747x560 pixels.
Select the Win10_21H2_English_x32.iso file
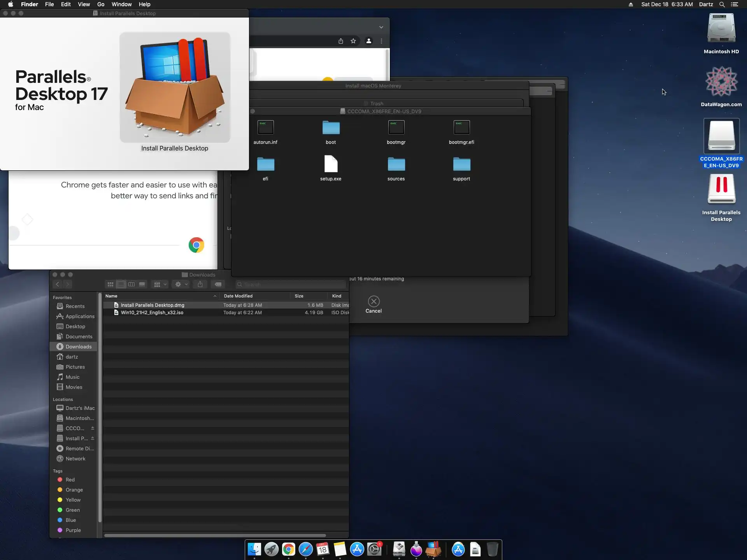coord(152,313)
